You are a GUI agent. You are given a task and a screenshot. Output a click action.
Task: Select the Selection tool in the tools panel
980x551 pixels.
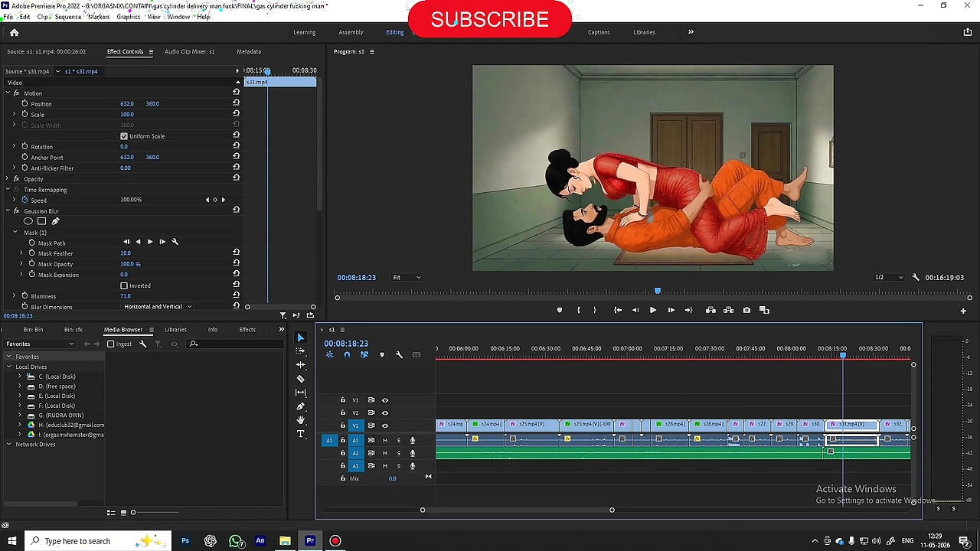click(300, 337)
